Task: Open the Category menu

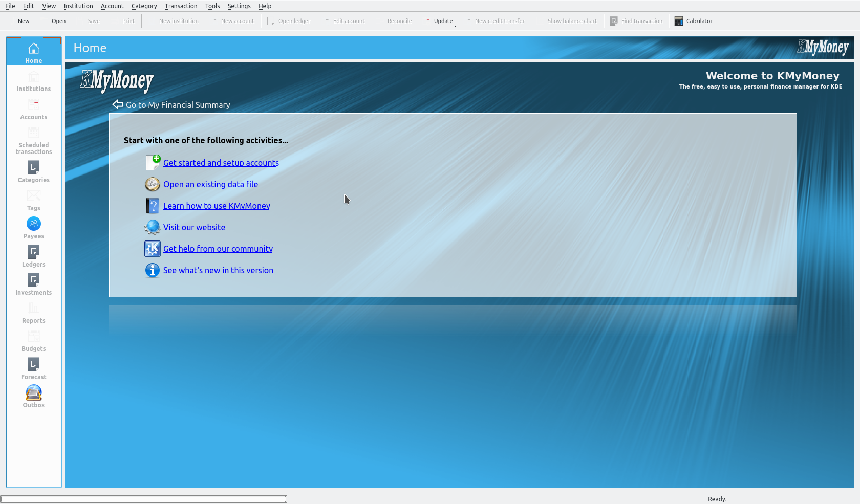Action: [144, 6]
